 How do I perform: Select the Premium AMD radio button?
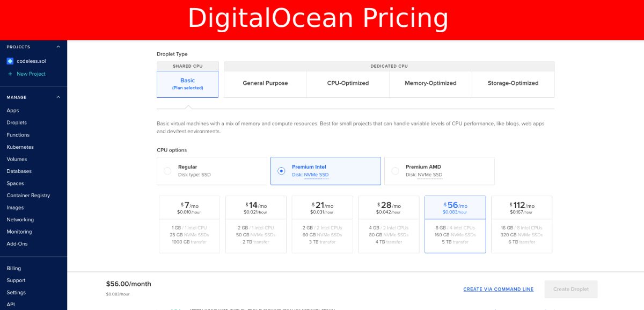coord(395,171)
